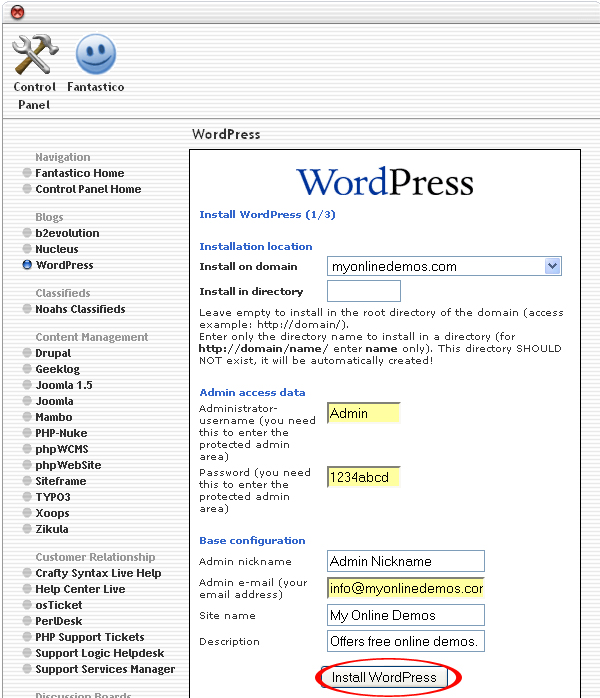Open the Nucleus blog installer link
The image size is (600, 698).
pyautogui.click(x=57, y=249)
